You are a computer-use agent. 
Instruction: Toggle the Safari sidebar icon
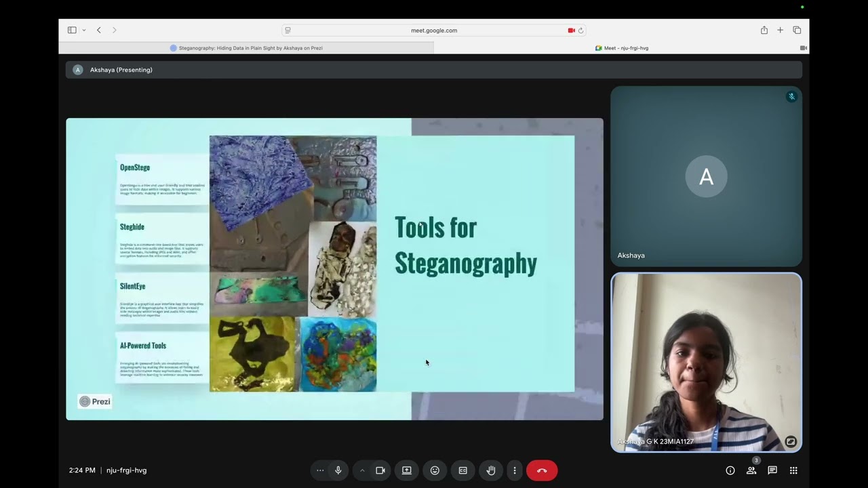(72, 30)
